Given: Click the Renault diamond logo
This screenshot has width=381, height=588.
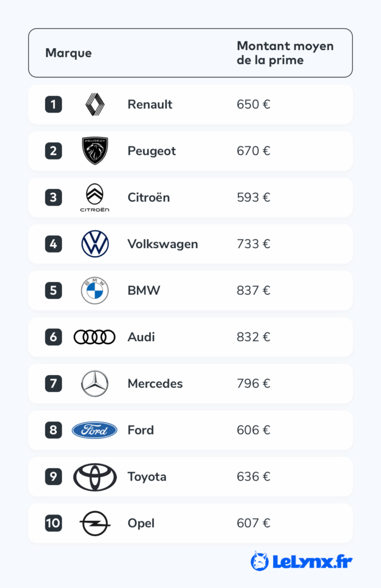Looking at the screenshot, I should click(95, 105).
